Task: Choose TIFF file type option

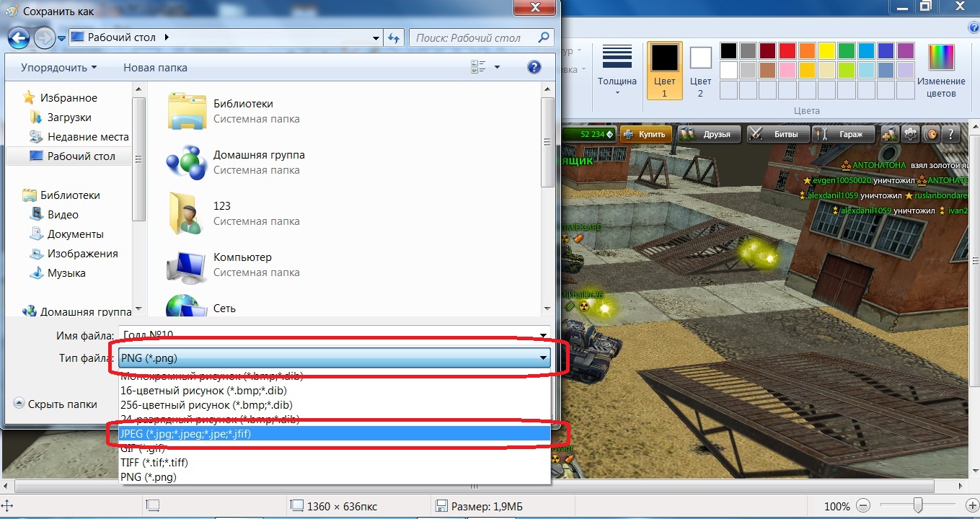Action: 335,463
